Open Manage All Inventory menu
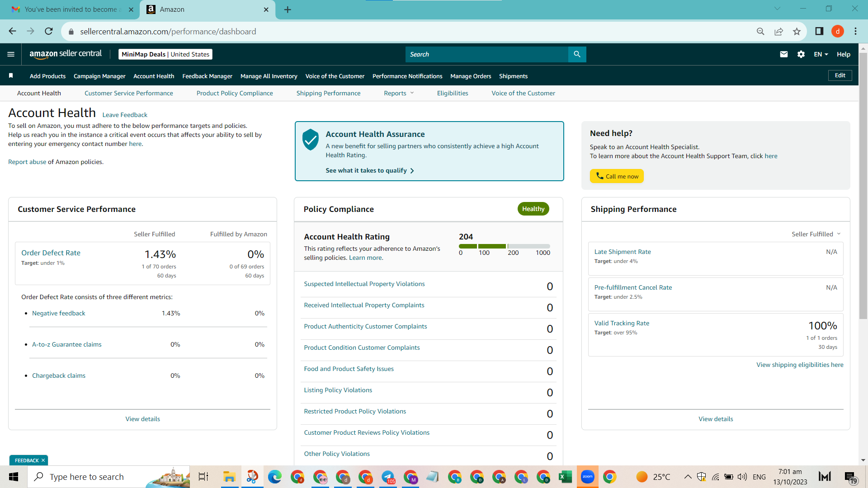Viewport: 868px width, 488px height. tap(269, 76)
